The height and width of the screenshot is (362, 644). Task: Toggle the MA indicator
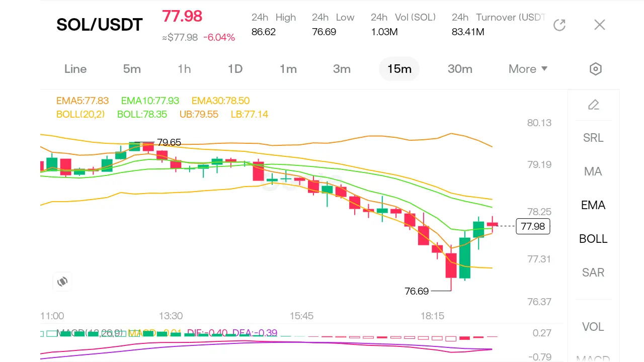593,171
